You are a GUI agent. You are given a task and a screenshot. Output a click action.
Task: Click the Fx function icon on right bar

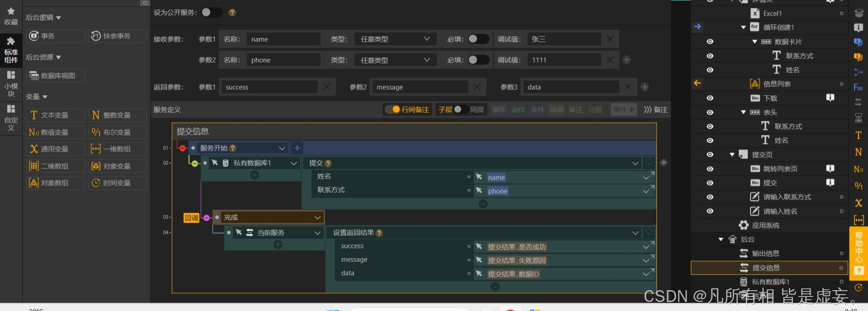pyautogui.click(x=858, y=87)
